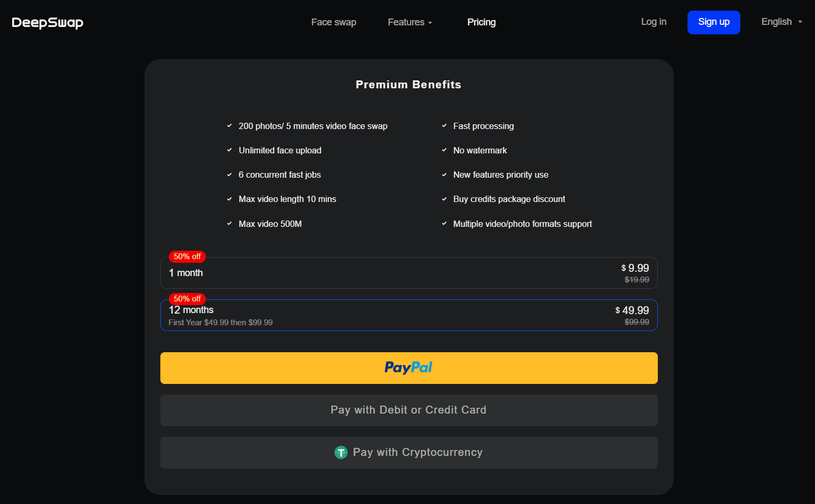The width and height of the screenshot is (815, 504).
Task: Click the 50% off badge on the 1 month plan
Action: click(x=187, y=256)
